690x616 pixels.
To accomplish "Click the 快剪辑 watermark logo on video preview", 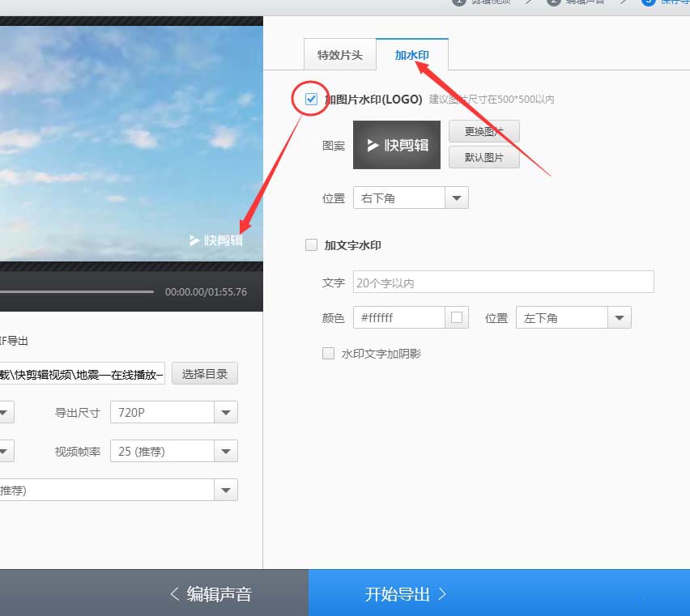I will coord(217,240).
